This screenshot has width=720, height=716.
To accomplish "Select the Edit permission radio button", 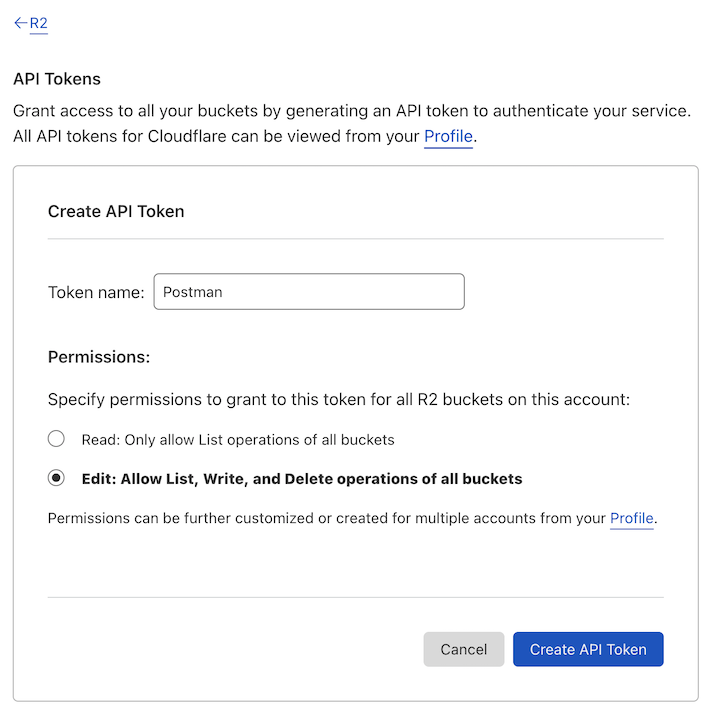I will click(57, 478).
